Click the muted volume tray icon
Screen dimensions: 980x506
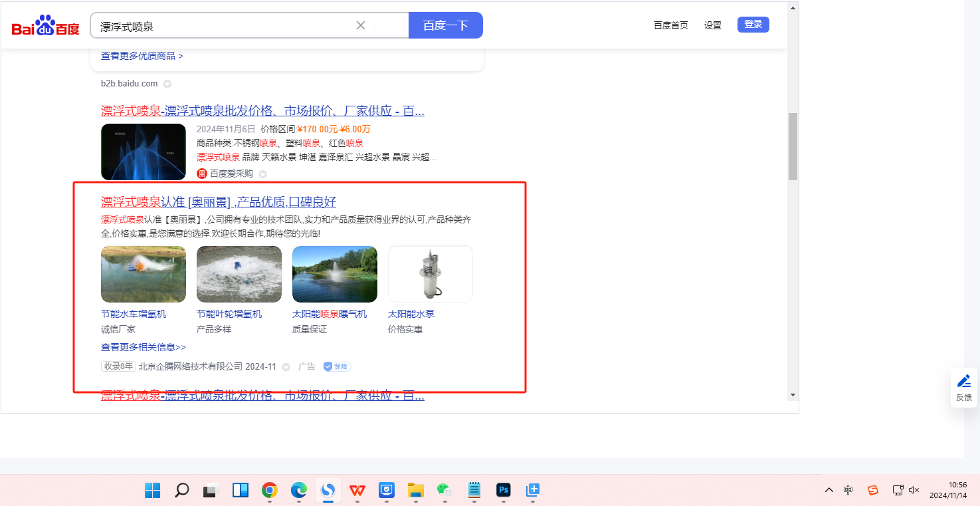pos(914,490)
